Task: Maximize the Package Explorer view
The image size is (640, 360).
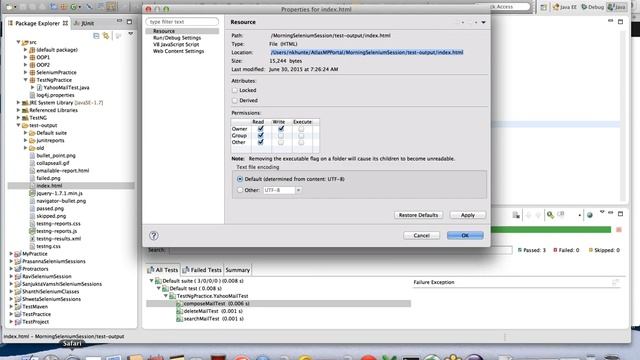Action: (x=129, y=21)
